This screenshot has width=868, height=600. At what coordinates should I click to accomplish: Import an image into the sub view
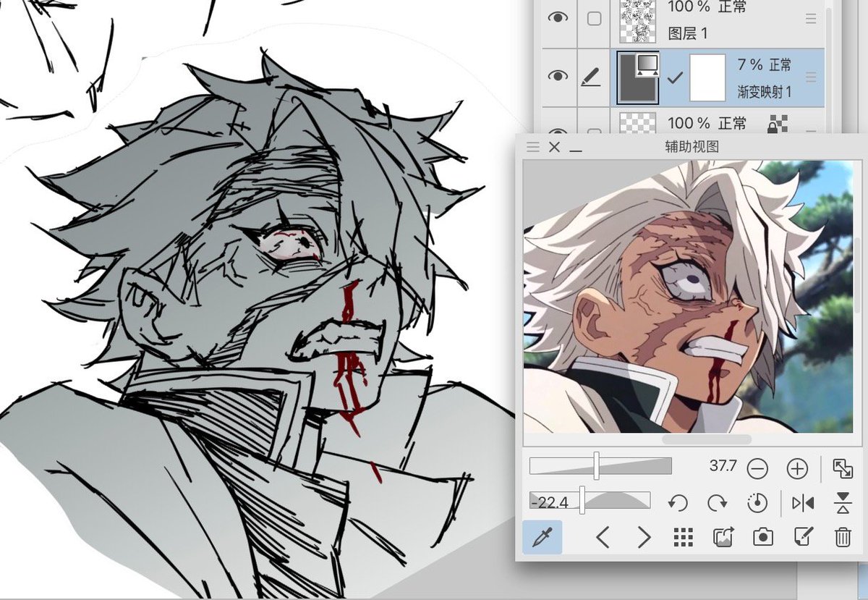pyautogui.click(x=723, y=537)
